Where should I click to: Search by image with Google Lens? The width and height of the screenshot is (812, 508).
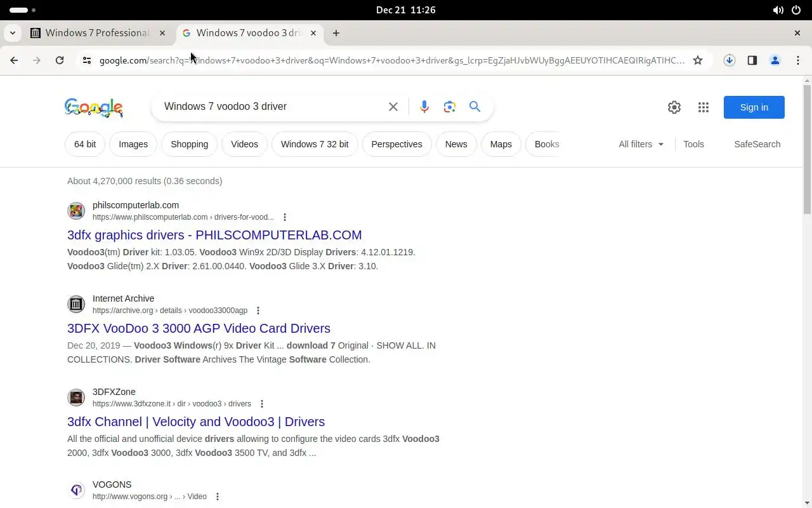(450, 107)
